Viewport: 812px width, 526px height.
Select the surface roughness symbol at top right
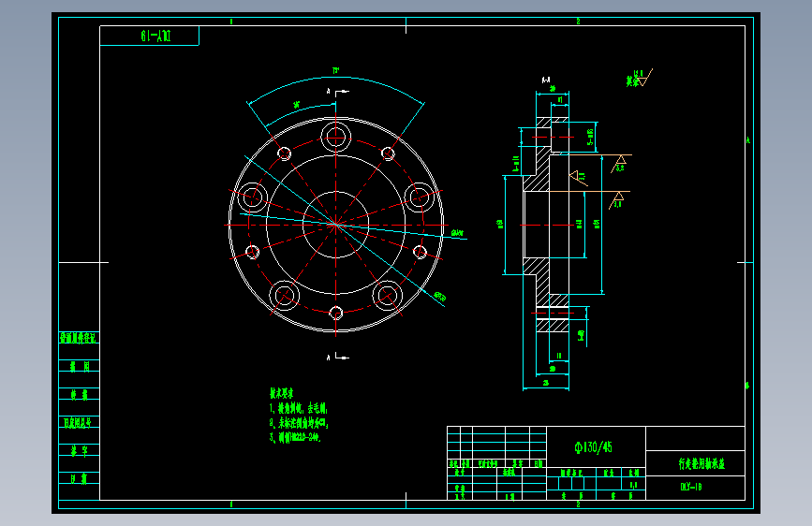point(639,79)
